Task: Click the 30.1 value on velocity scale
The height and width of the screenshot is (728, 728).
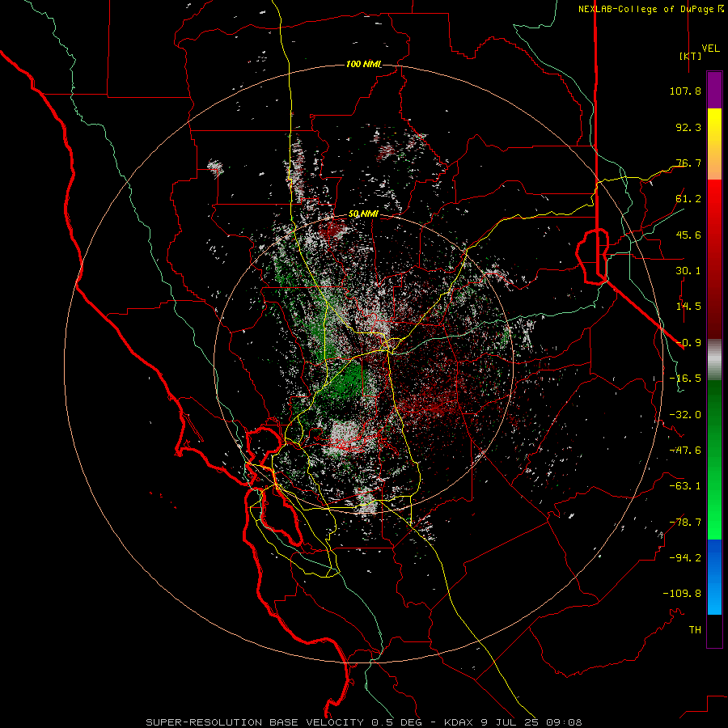Action: coord(688,271)
